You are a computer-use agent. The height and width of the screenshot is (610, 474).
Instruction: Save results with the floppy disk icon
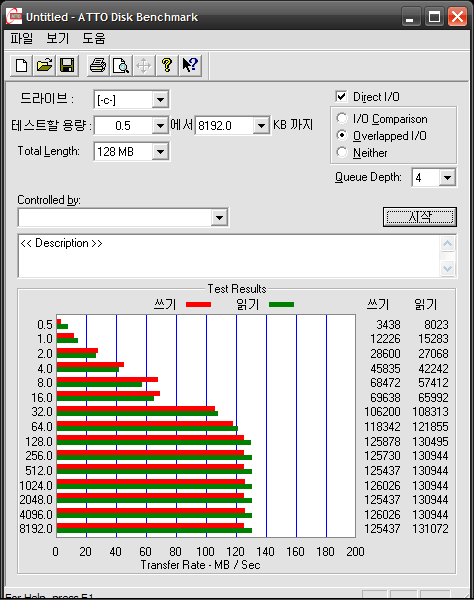(67, 65)
